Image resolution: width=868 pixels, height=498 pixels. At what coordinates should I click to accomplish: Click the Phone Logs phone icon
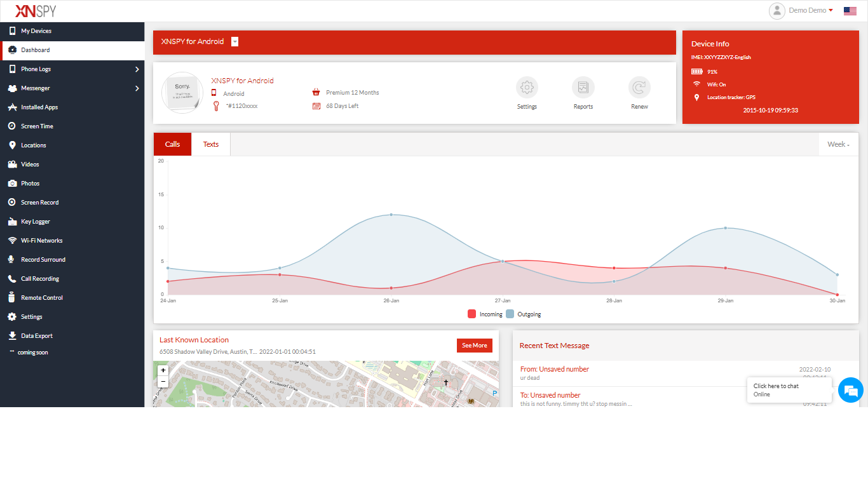tap(12, 69)
